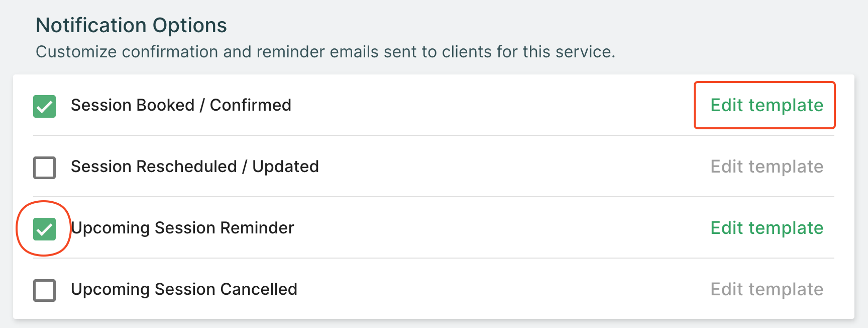
Task: Open Edit template for Session Booked / Confirmed
Action: [x=767, y=105]
